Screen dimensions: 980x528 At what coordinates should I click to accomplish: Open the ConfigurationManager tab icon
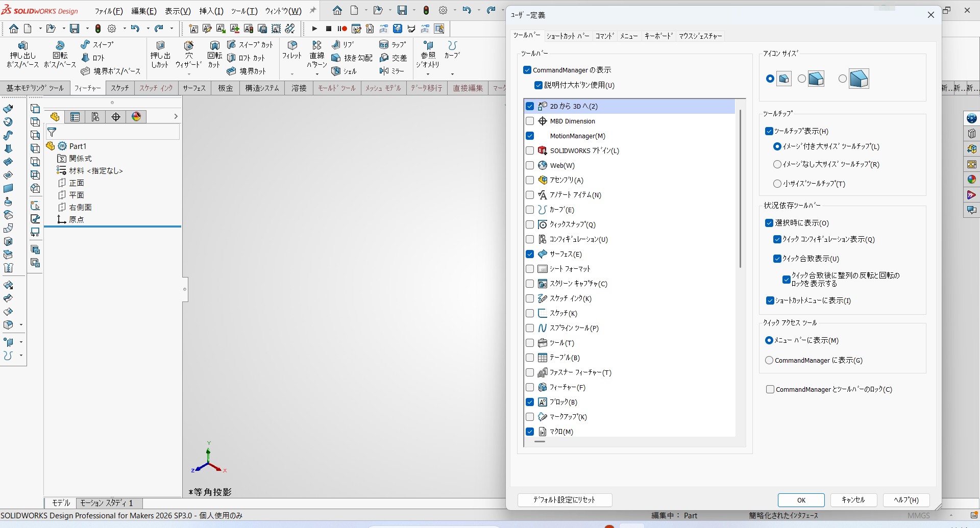tap(95, 117)
